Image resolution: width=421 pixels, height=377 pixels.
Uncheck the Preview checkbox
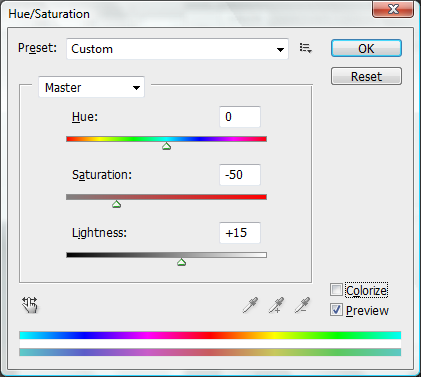[x=336, y=310]
